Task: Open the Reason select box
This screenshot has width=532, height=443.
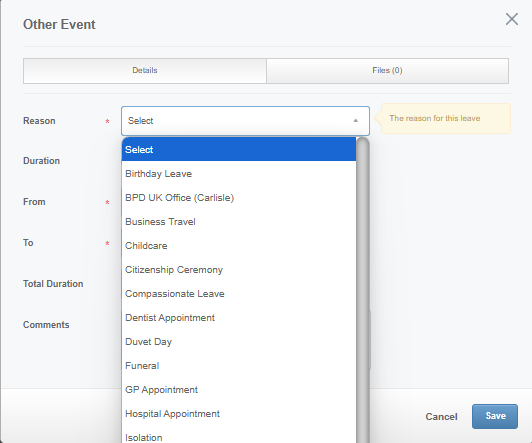Action: (245, 121)
